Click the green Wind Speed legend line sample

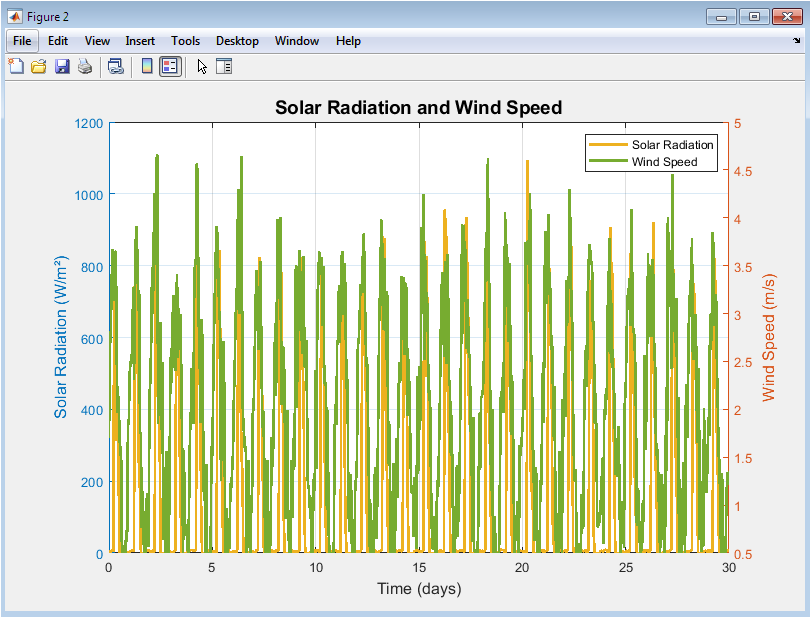608,161
